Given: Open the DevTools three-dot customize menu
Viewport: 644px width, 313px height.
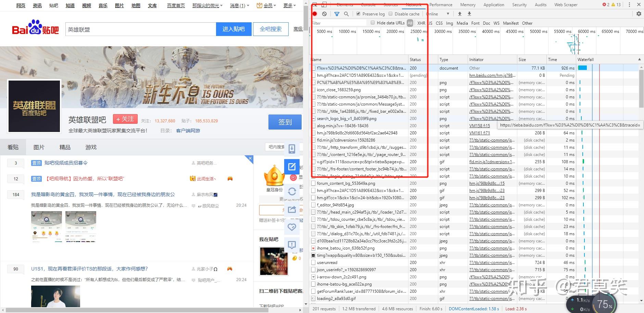Looking at the screenshot, I should (x=629, y=5).
